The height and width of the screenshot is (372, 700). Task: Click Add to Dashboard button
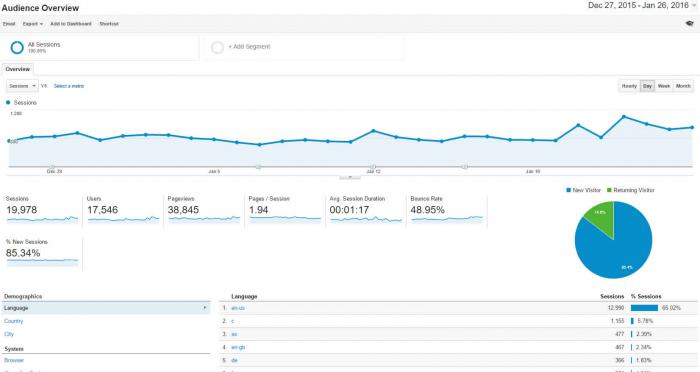[x=71, y=24]
